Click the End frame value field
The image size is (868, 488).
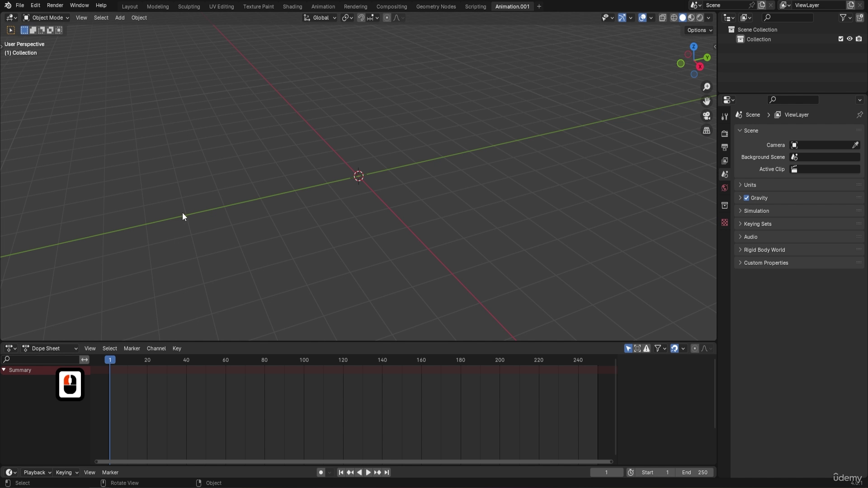[x=695, y=472]
